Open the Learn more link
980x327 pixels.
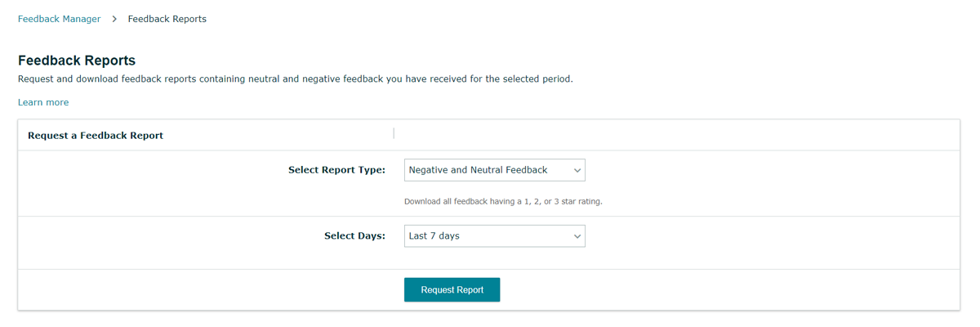tap(43, 102)
